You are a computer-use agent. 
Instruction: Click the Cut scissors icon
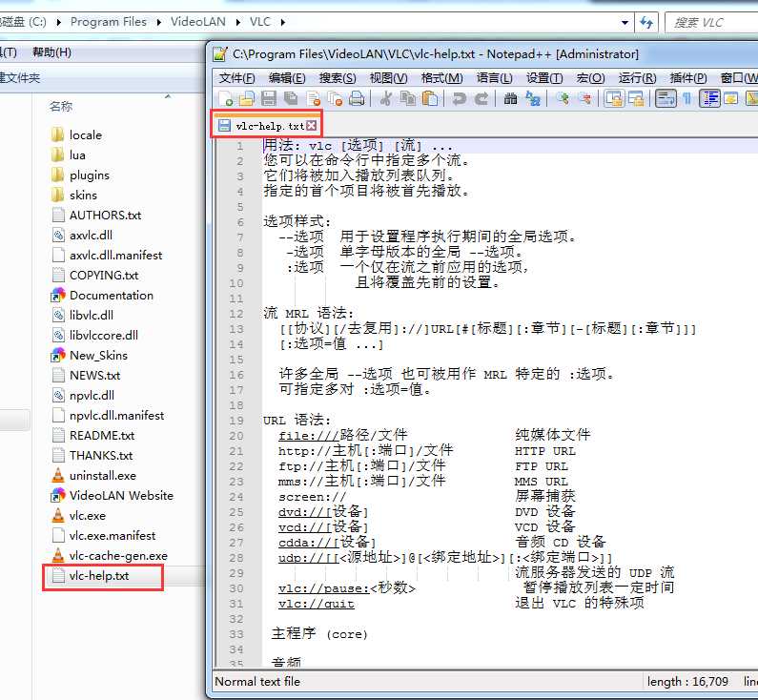coord(386,98)
